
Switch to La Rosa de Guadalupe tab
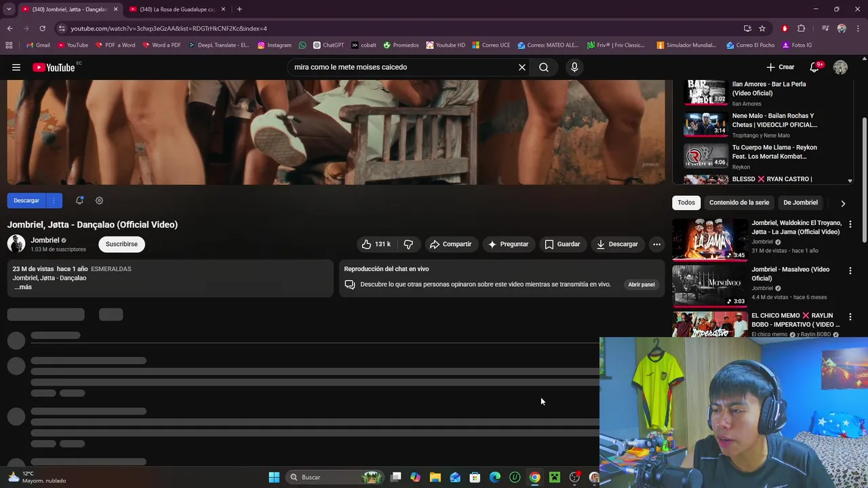178,9
